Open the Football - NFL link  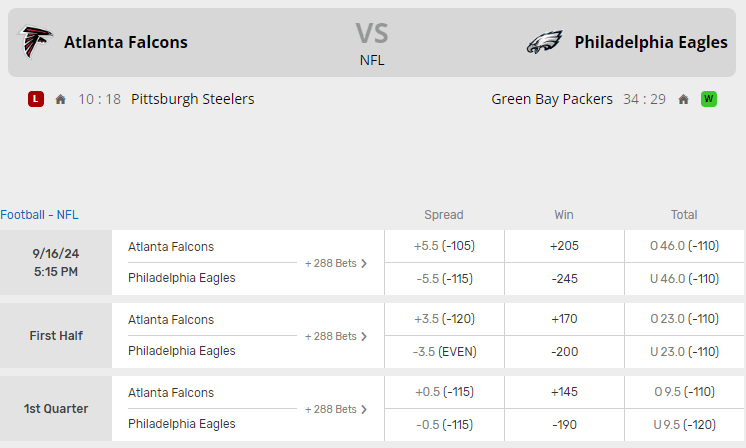[39, 215]
